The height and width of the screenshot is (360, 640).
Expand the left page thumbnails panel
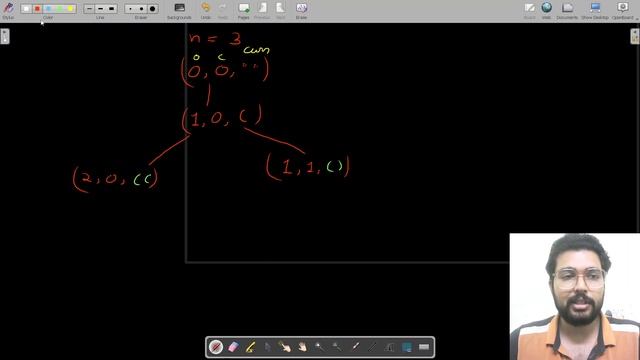click(4, 36)
